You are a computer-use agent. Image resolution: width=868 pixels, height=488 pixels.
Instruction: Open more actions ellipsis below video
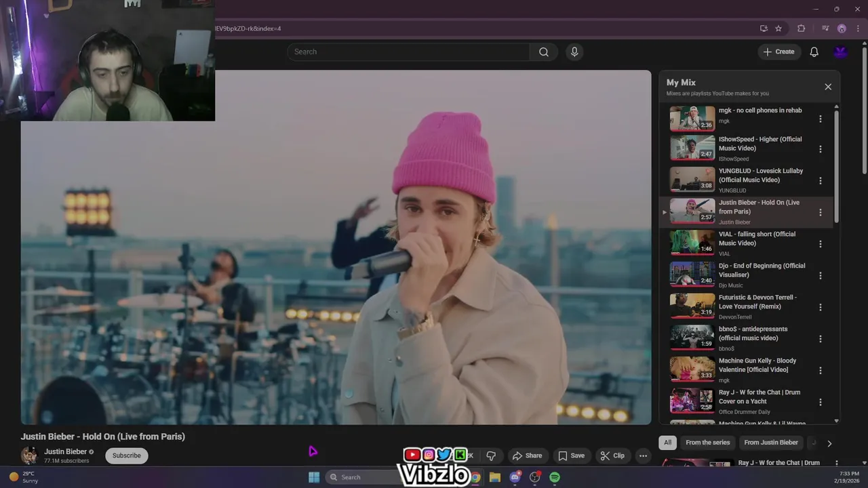pyautogui.click(x=643, y=455)
